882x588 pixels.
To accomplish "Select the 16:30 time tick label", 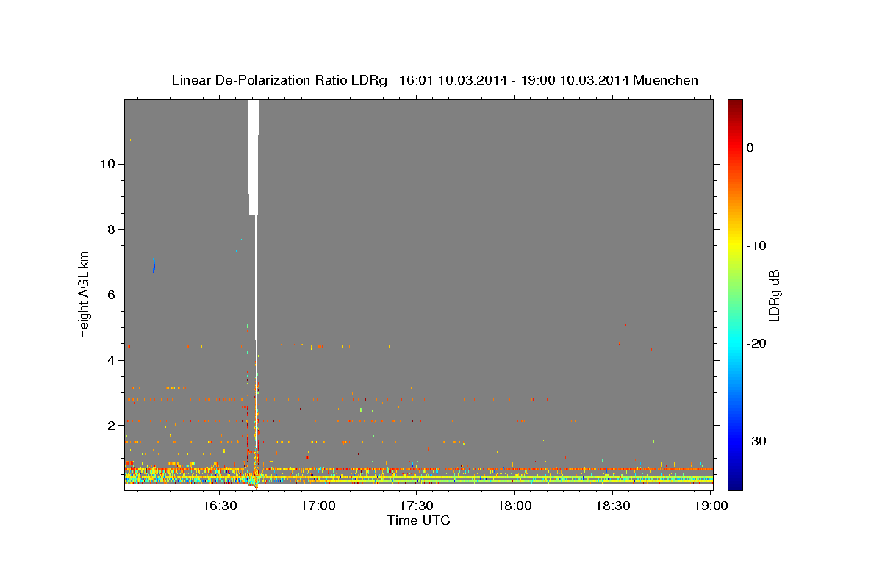I will (x=220, y=506).
